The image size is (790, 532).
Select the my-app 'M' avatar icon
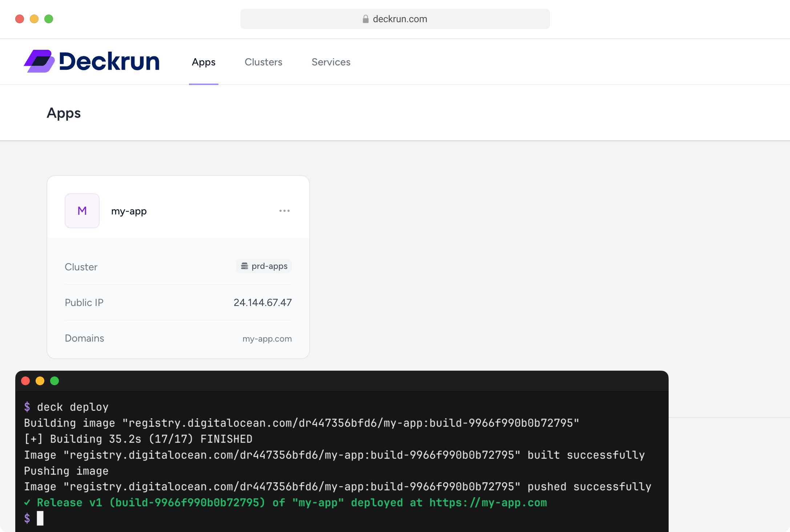point(82,211)
